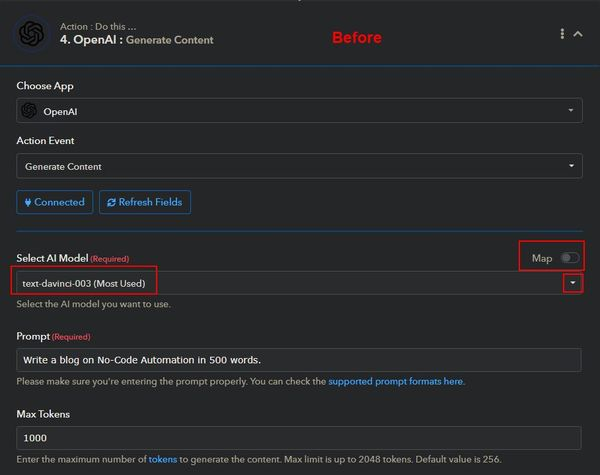Expand the AI model dropdown arrow
600x475 pixels.
point(572,283)
